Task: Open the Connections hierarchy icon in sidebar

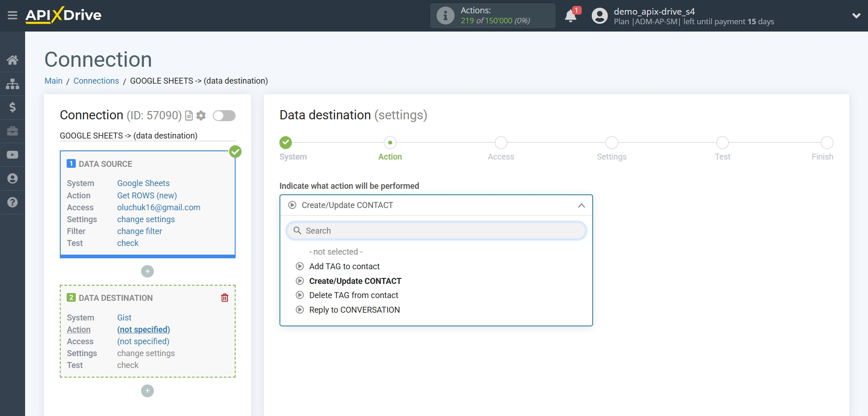Action: click(x=12, y=84)
